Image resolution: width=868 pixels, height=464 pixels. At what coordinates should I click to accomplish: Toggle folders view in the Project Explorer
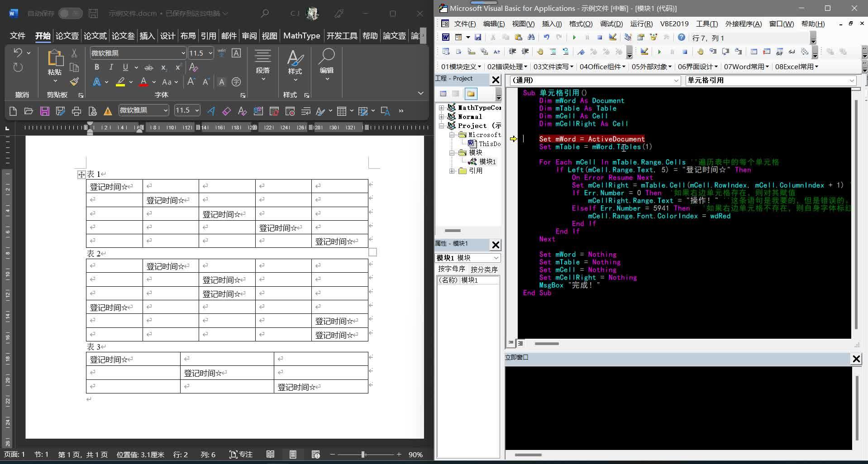click(x=472, y=94)
